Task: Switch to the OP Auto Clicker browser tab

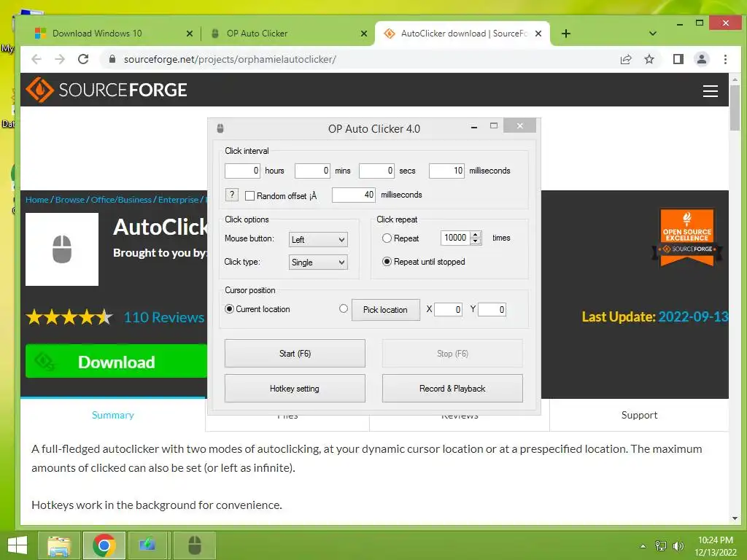Action: (x=287, y=34)
